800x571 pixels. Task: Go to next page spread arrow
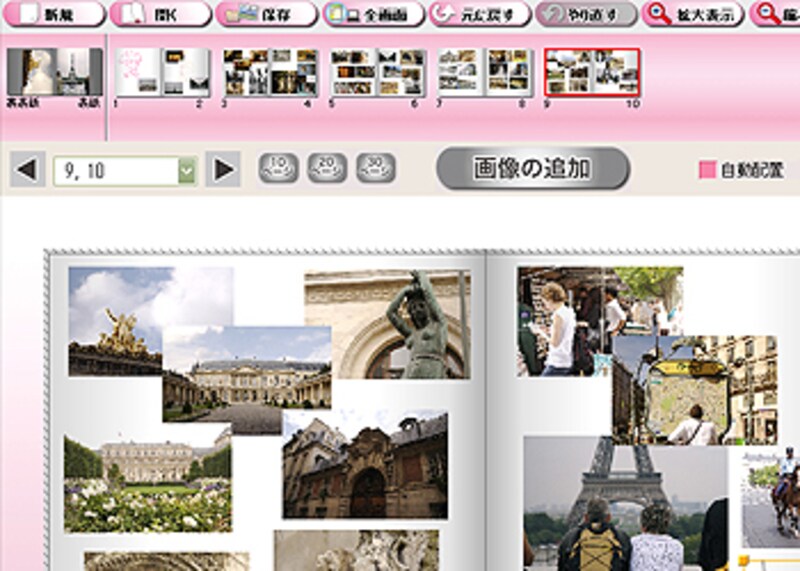224,170
